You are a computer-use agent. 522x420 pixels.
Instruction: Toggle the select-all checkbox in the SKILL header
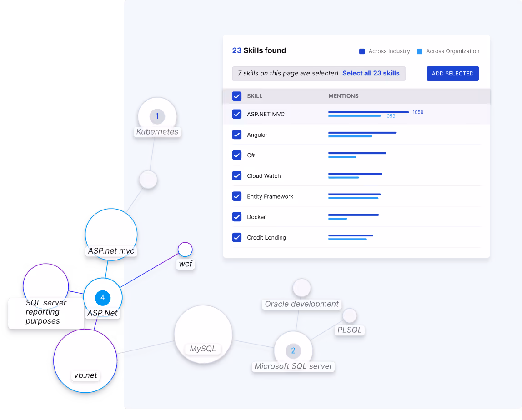[x=237, y=96]
